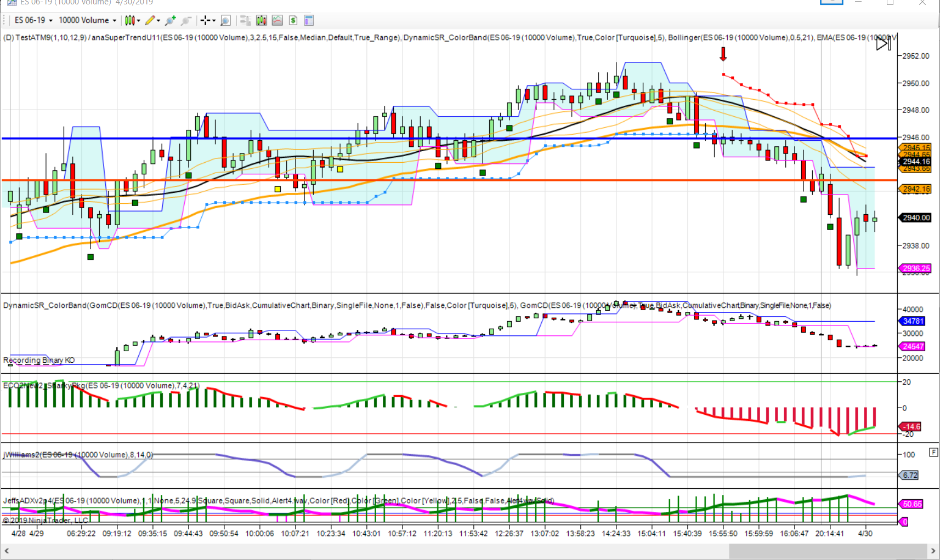
Task: Click the 4/28 date axis label
Action: click(19, 533)
